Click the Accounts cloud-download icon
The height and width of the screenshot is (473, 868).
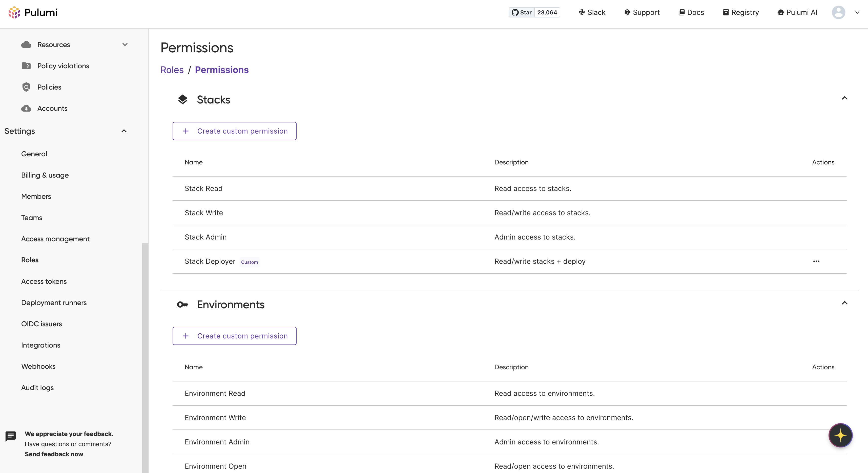coord(26,109)
